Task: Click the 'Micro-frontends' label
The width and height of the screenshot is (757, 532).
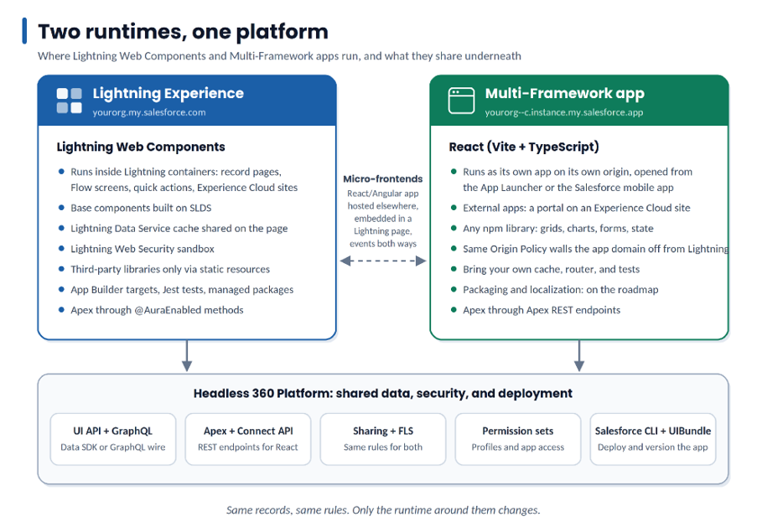Action: click(x=383, y=179)
